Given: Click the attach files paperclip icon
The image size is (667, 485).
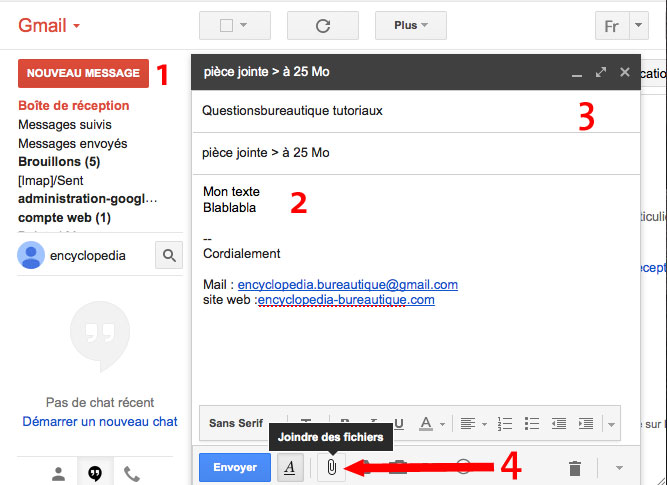Looking at the screenshot, I should click(x=331, y=467).
